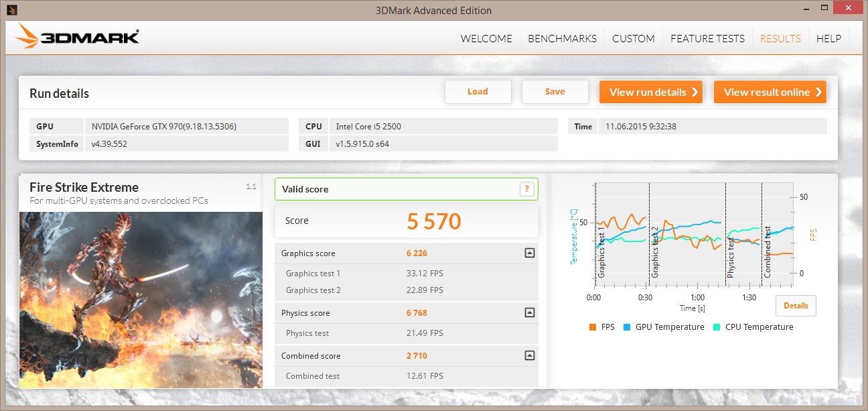This screenshot has height=411, width=868.
Task: Click the GPU Temperature blue legend swatch
Action: click(627, 327)
